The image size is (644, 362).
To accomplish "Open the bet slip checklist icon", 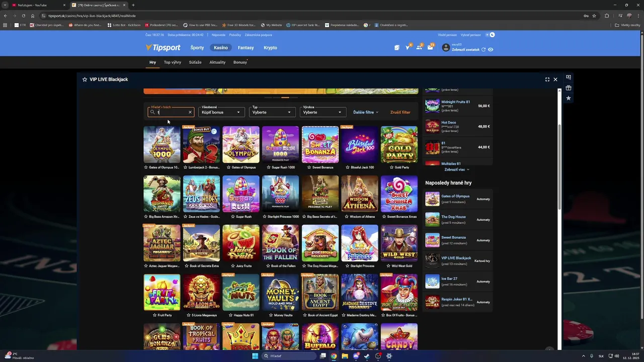I will (x=397, y=48).
